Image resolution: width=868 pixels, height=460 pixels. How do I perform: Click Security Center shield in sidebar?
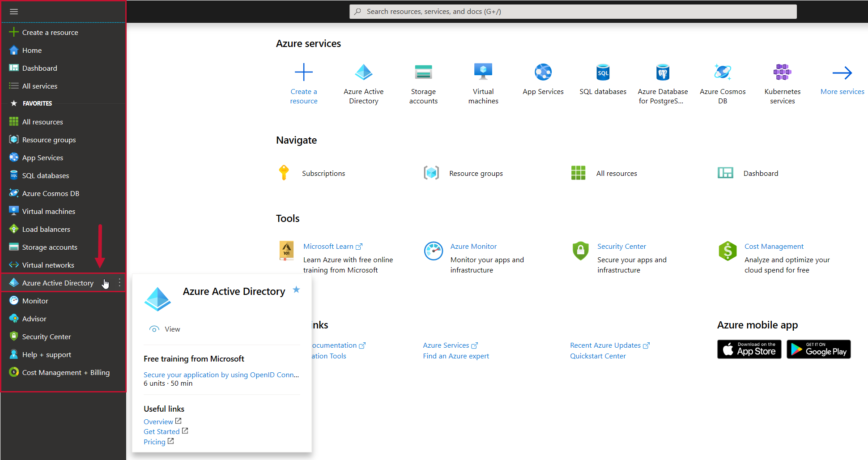click(14, 336)
